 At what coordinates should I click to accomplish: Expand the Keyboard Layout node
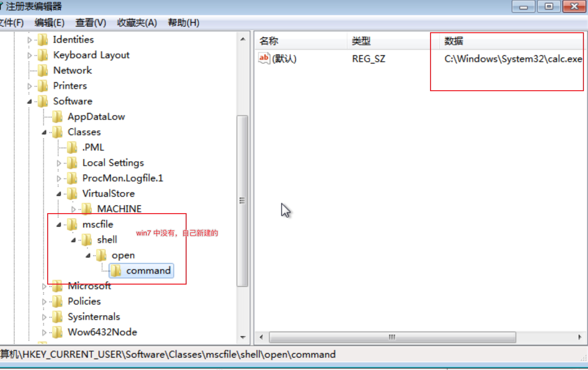(30, 55)
